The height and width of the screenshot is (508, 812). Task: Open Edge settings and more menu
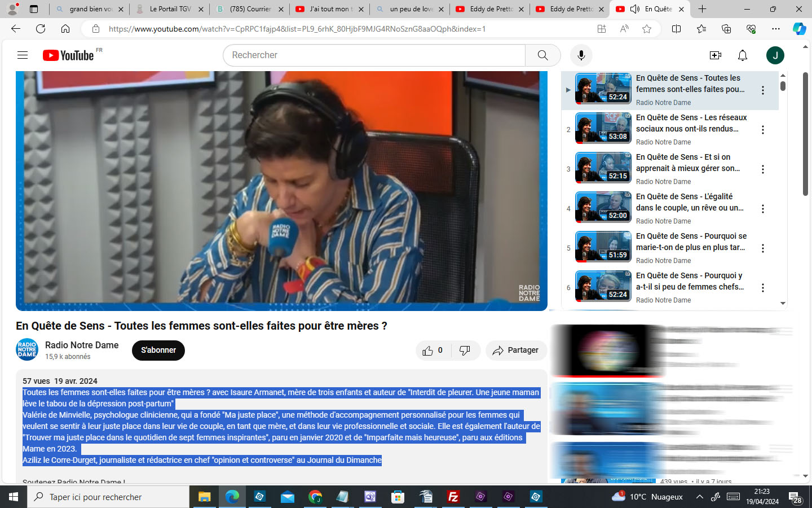click(x=776, y=29)
